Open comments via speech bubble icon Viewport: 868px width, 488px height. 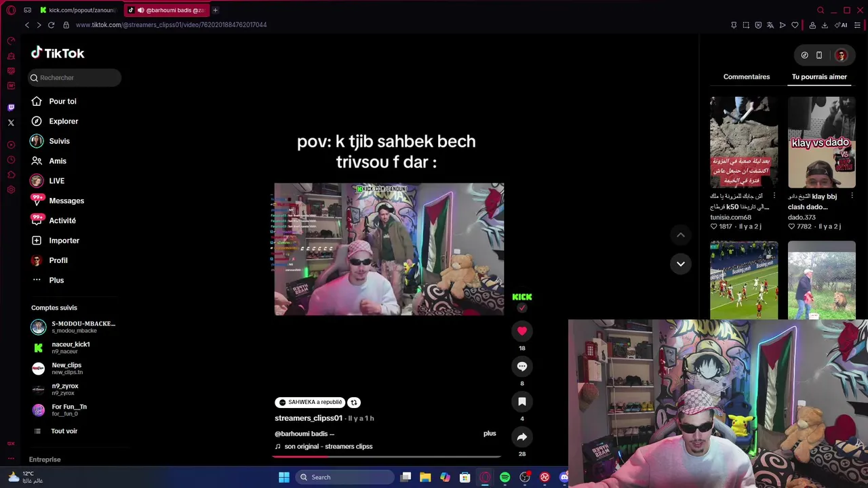pos(521,366)
